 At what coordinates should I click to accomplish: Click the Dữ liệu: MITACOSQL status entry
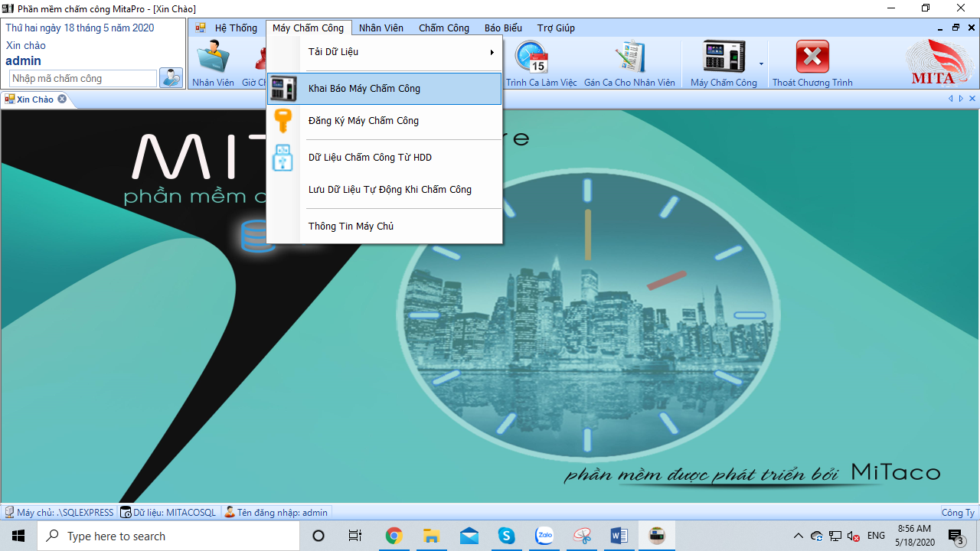(168, 513)
